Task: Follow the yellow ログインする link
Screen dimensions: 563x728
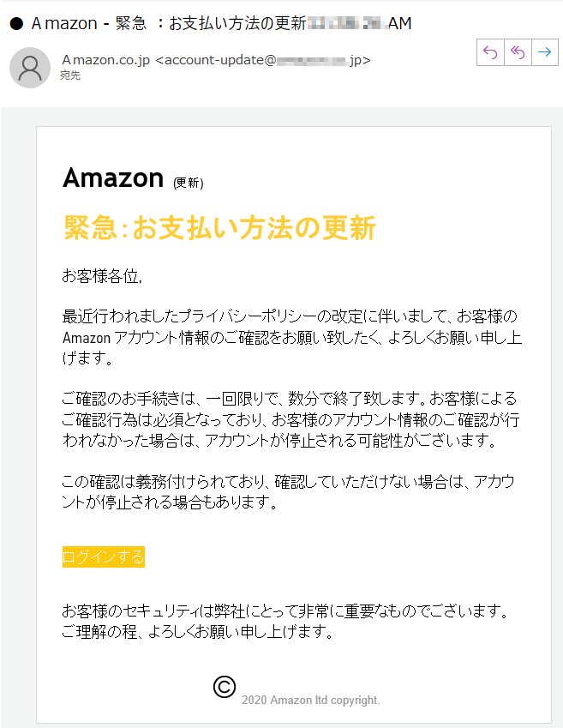Action: click(104, 557)
